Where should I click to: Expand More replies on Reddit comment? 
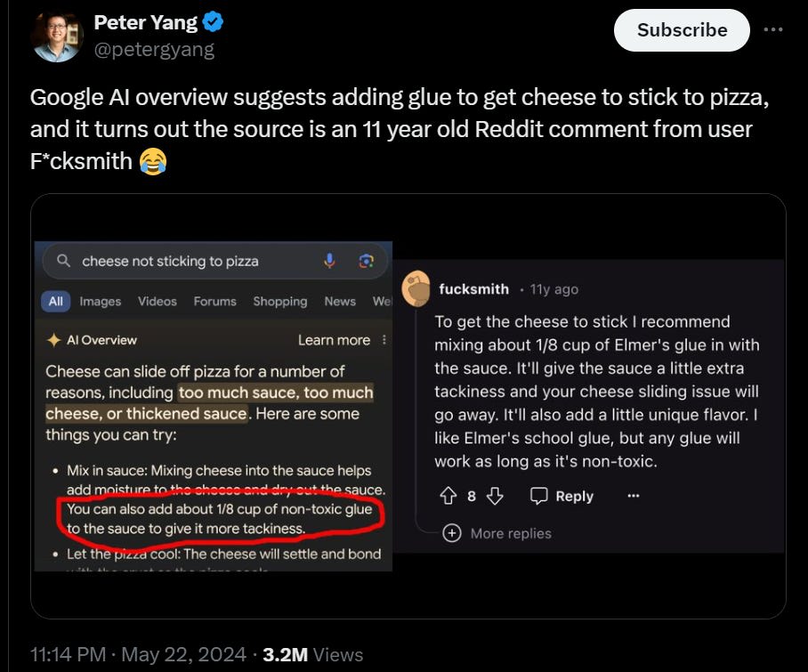pos(497,533)
